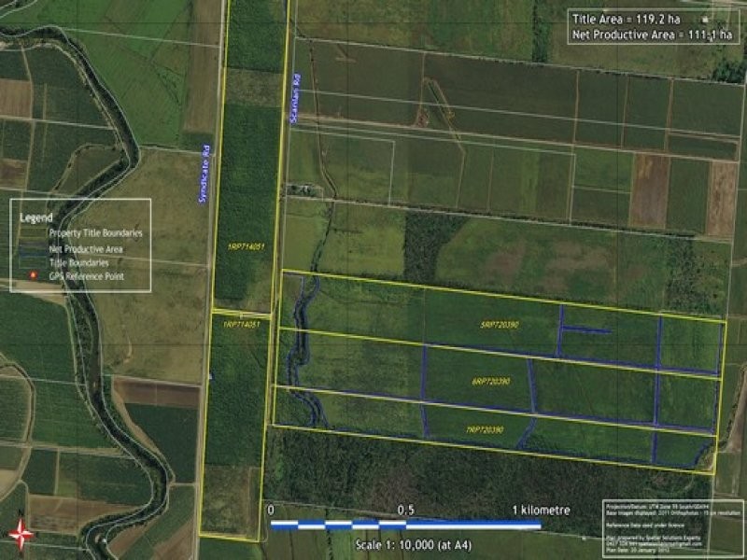Click the '0' mark on the scale bar
747x560 pixels.
coord(271,511)
